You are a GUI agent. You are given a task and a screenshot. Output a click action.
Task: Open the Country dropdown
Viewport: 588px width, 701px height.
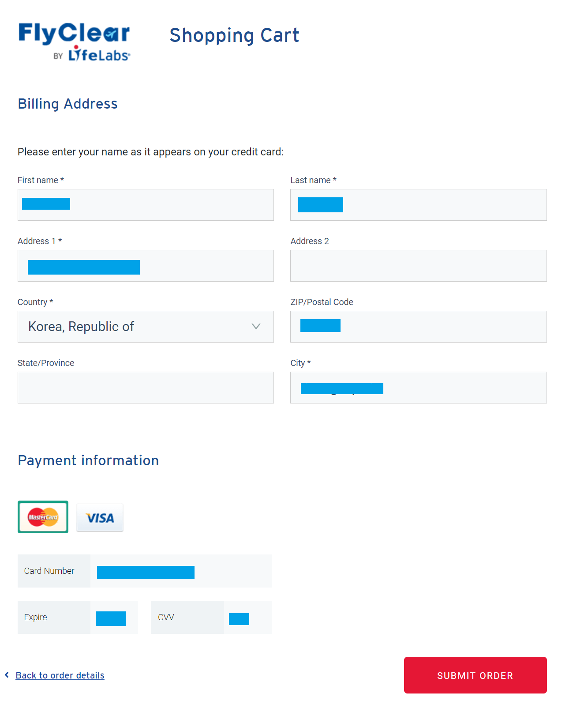tap(145, 327)
